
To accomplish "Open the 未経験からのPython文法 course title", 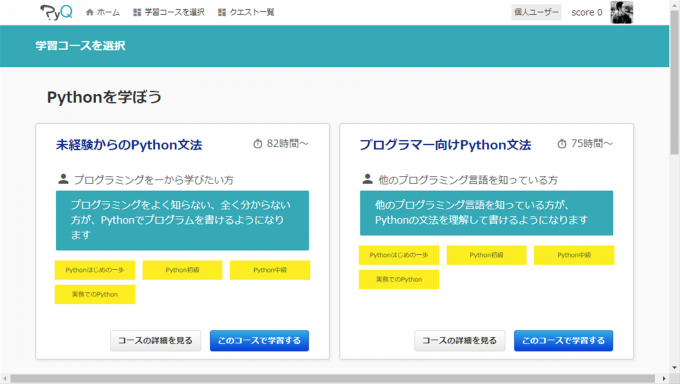I will tap(129, 145).
